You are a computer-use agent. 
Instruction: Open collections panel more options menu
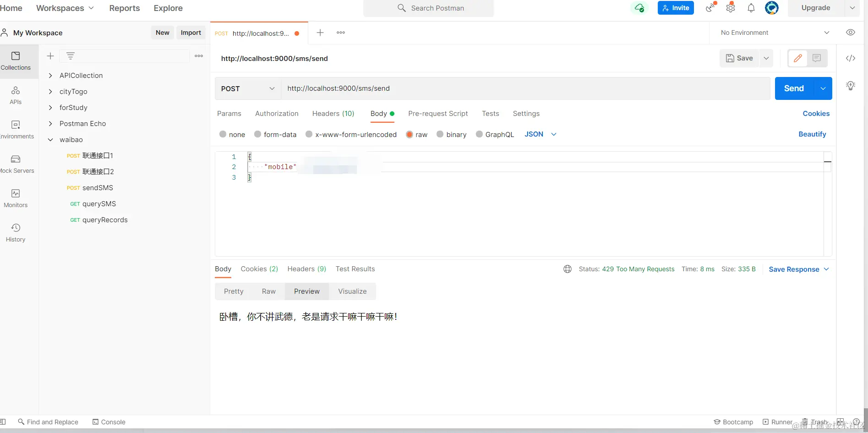pyautogui.click(x=199, y=56)
